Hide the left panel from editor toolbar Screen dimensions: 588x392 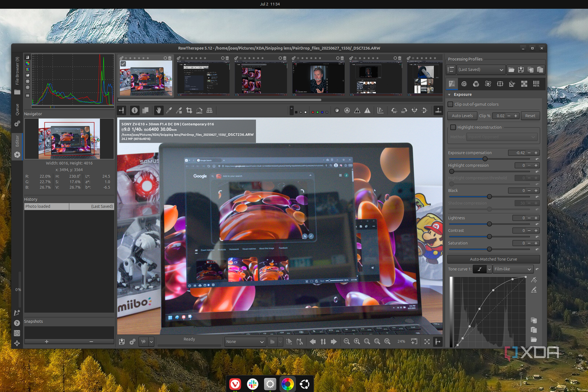point(122,111)
